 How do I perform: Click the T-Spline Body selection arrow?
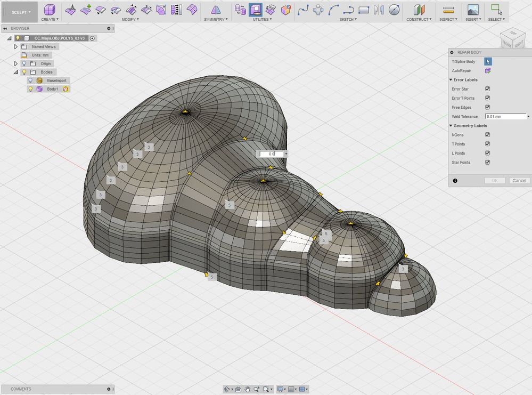(488, 61)
